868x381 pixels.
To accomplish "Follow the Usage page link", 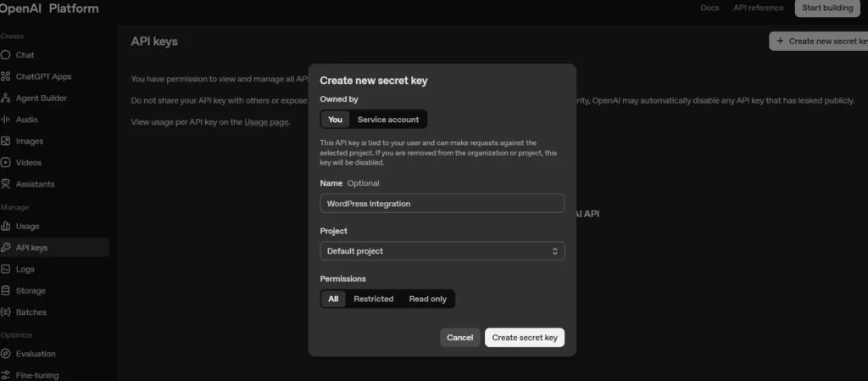I will pyautogui.click(x=266, y=122).
